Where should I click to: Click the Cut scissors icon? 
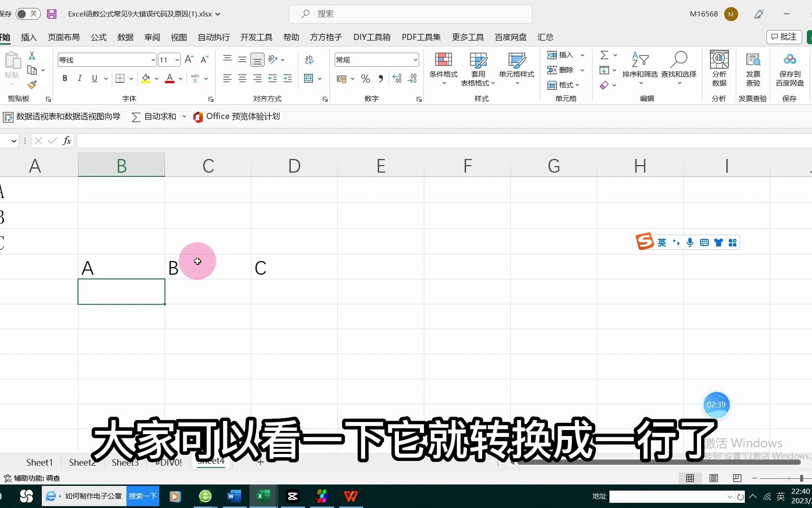pyautogui.click(x=32, y=56)
